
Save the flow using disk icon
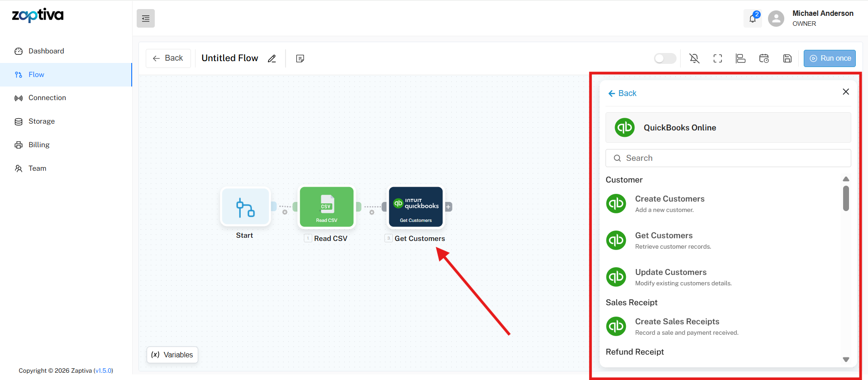(x=787, y=58)
